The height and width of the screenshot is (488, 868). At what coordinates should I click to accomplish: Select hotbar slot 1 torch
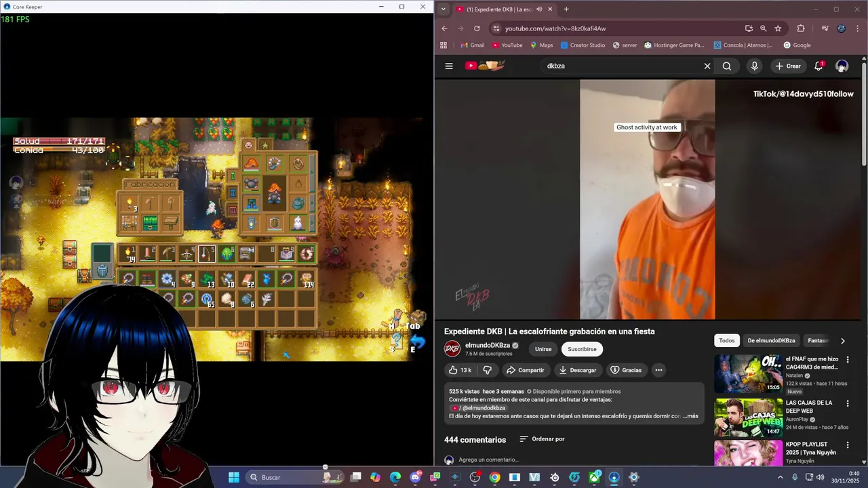tap(129, 253)
